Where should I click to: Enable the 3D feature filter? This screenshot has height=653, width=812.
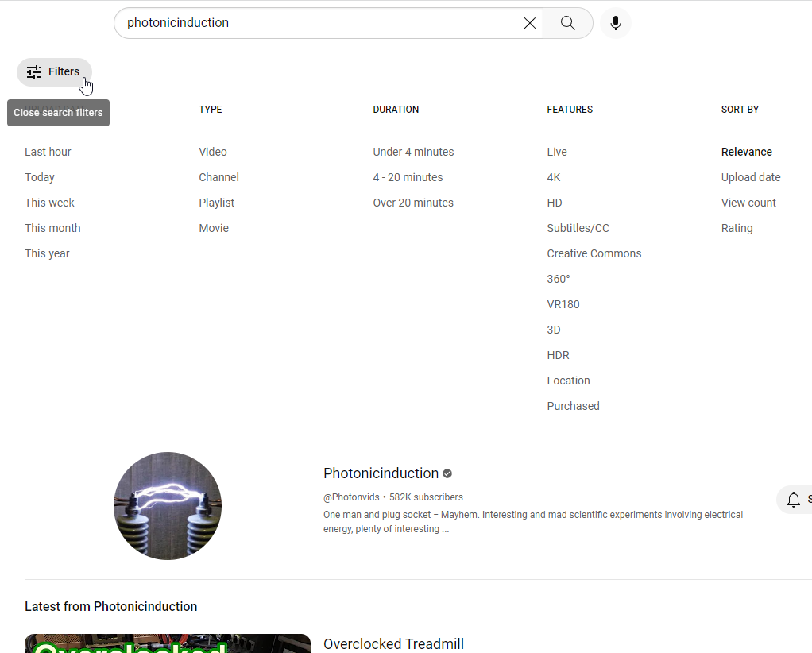(554, 330)
